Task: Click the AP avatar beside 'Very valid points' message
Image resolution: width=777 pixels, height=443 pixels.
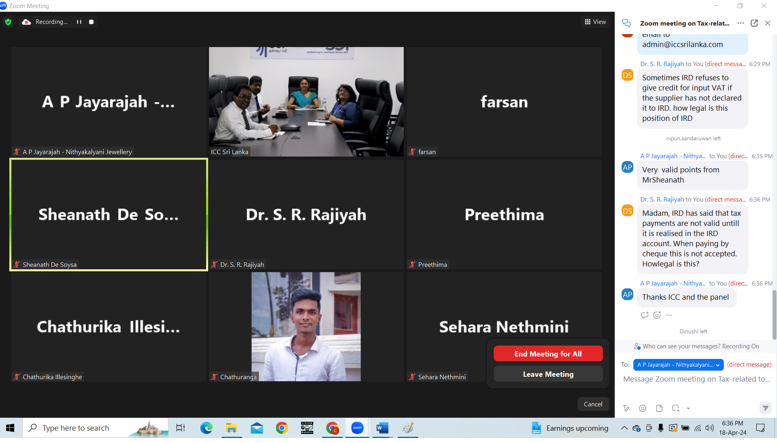Action: (627, 167)
